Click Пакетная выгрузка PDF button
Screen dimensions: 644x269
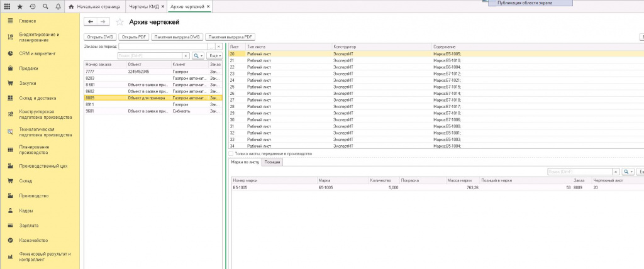(230, 37)
